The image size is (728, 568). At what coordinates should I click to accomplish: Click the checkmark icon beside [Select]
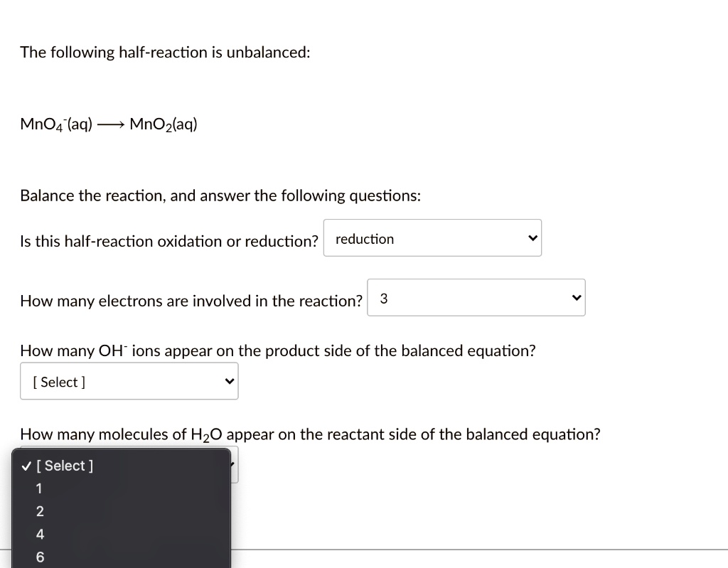(x=26, y=466)
